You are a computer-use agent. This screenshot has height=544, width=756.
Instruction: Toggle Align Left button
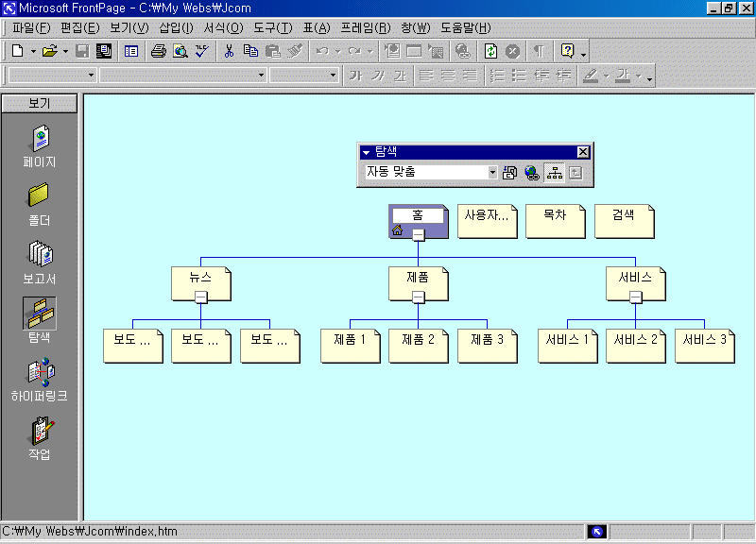426,76
